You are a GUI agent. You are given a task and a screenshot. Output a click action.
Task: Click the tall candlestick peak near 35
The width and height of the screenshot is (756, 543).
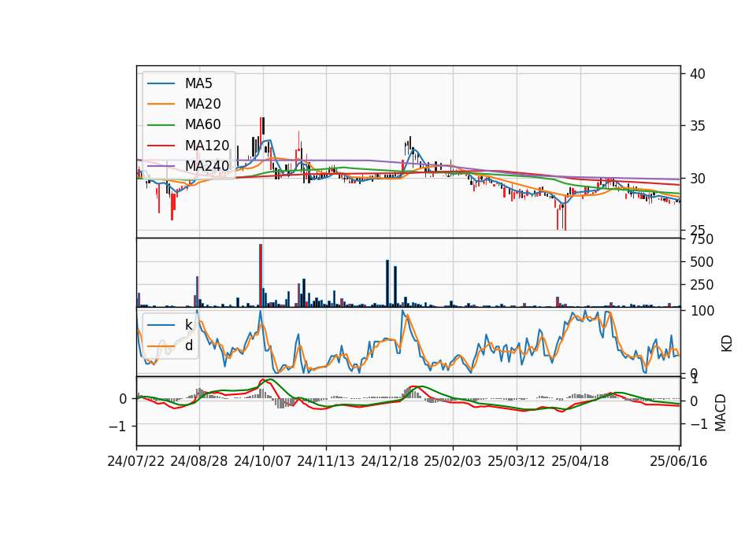(261, 135)
